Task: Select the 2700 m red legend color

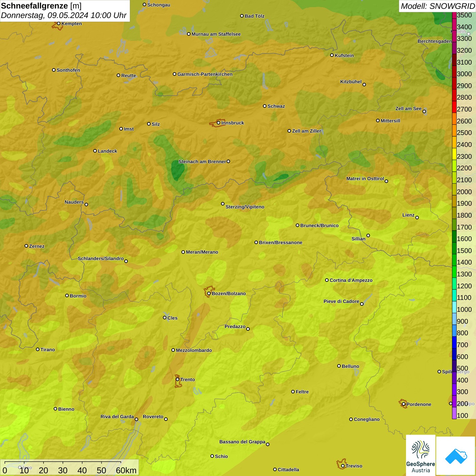Action: click(454, 107)
